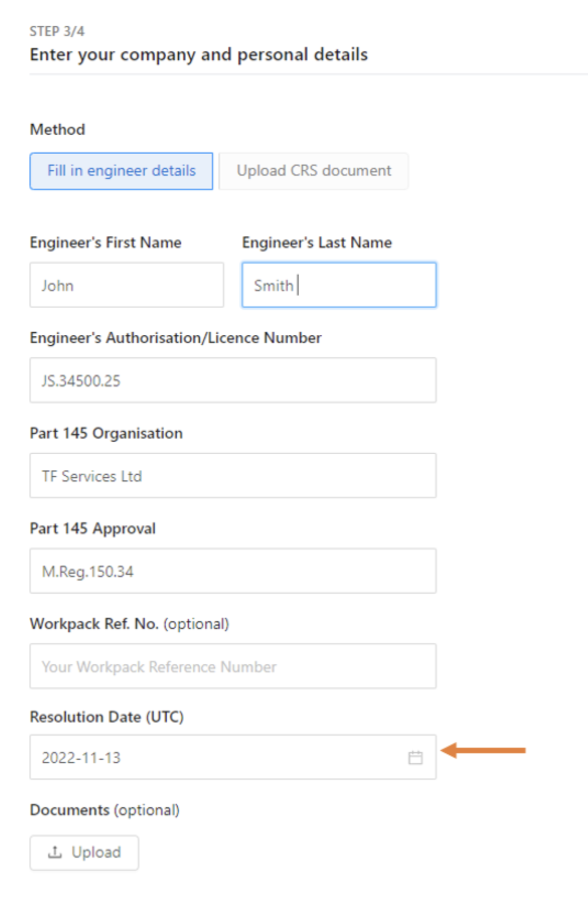Click the Engineer's Last Name input containing Smith
The width and height of the screenshot is (588, 899).
(x=339, y=285)
